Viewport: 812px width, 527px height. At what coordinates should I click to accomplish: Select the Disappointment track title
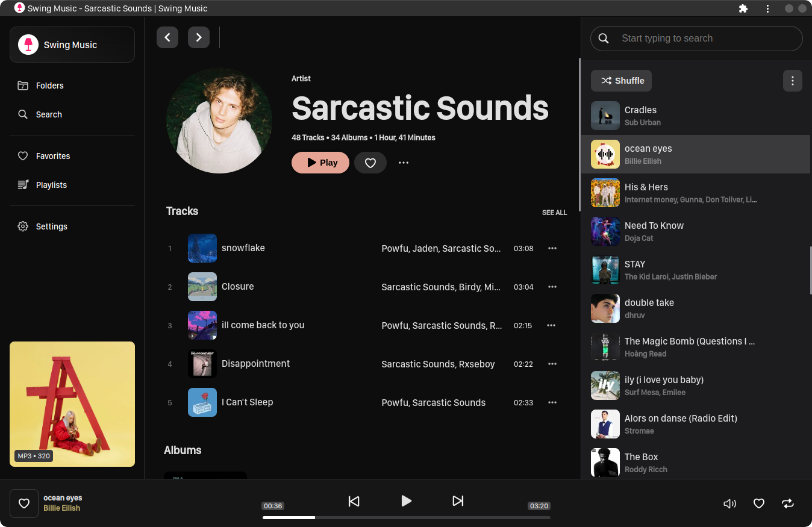point(255,364)
